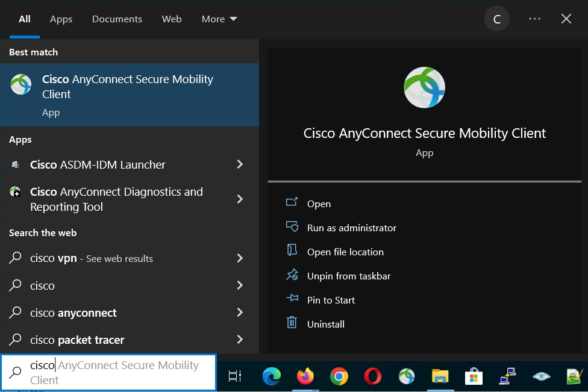Switch to the Documents search tab
The height and width of the screenshot is (392, 588).
[x=117, y=19]
